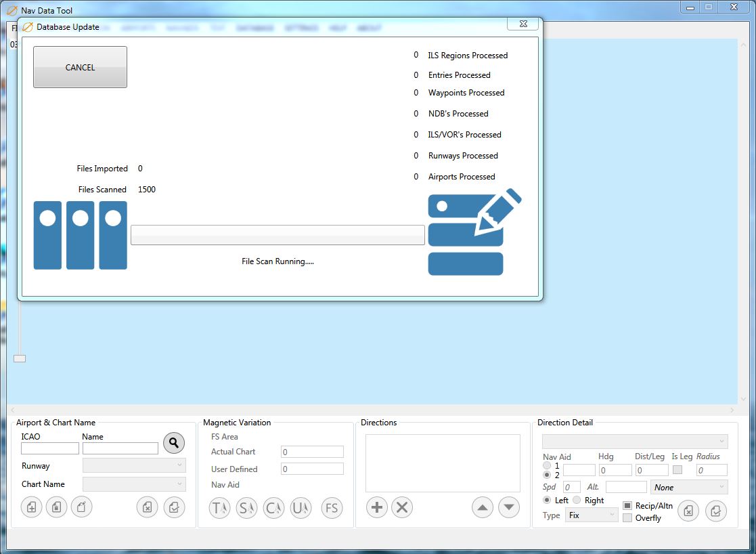Click the SA magnetic variation icon
756x554 pixels.
point(246,508)
